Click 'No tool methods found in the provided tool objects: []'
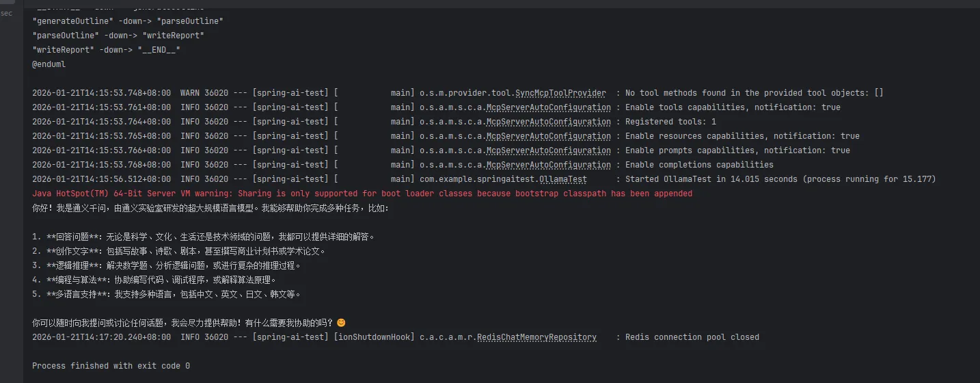 [x=754, y=93]
